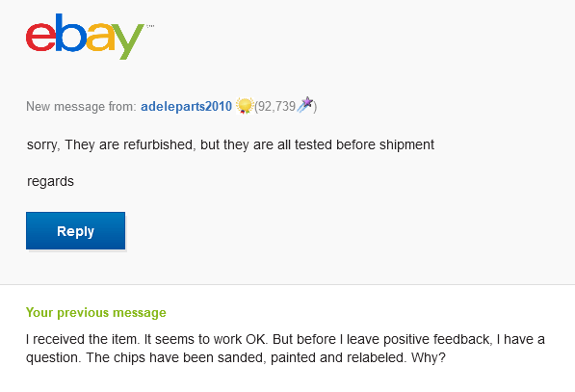Click the trademark symbol beside the eBay logo
The height and width of the screenshot is (392, 575).
click(x=150, y=26)
